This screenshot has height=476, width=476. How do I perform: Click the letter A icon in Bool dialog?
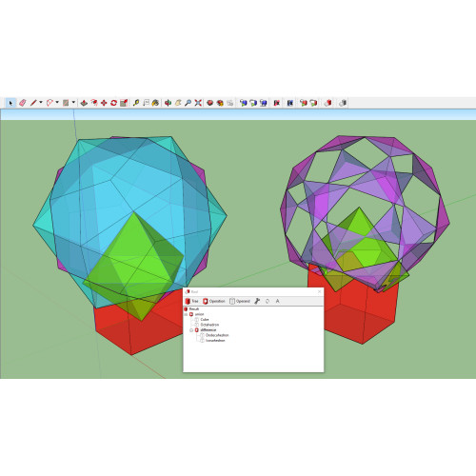click(278, 301)
